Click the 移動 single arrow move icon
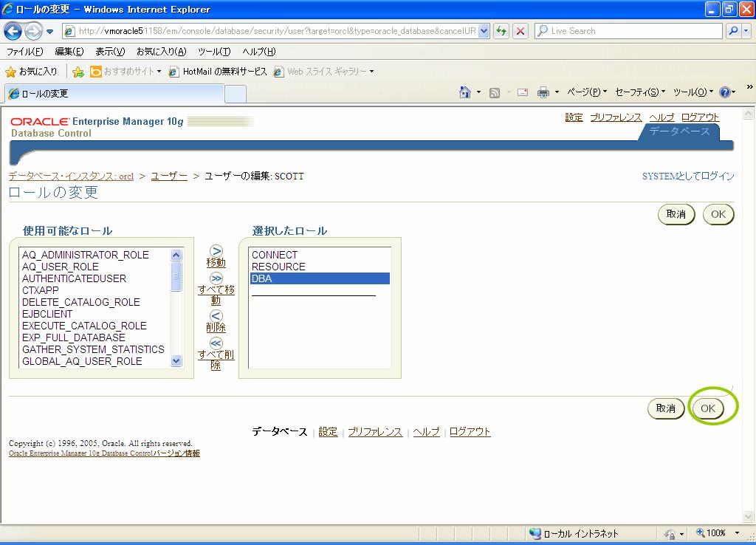 pyautogui.click(x=216, y=251)
